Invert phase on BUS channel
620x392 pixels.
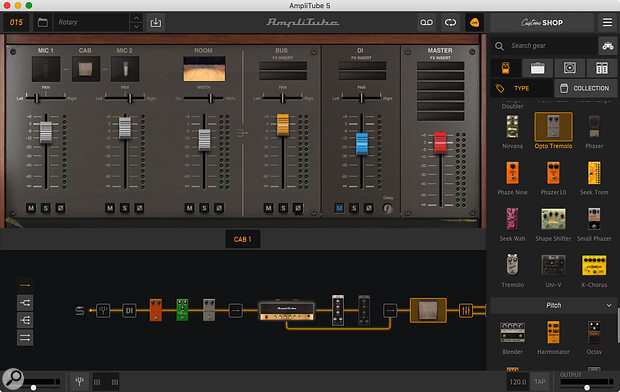pyautogui.click(x=298, y=208)
